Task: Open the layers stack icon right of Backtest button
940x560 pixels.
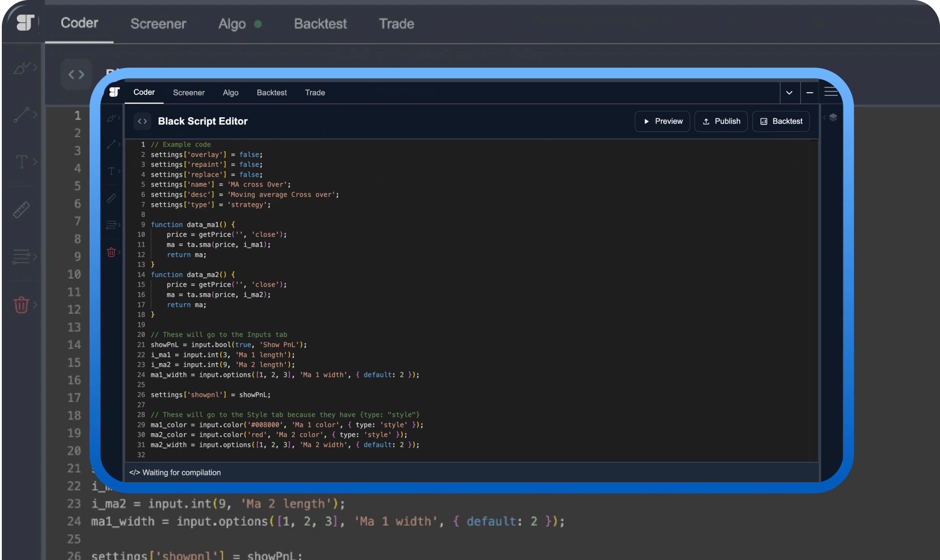Action: pyautogui.click(x=833, y=117)
